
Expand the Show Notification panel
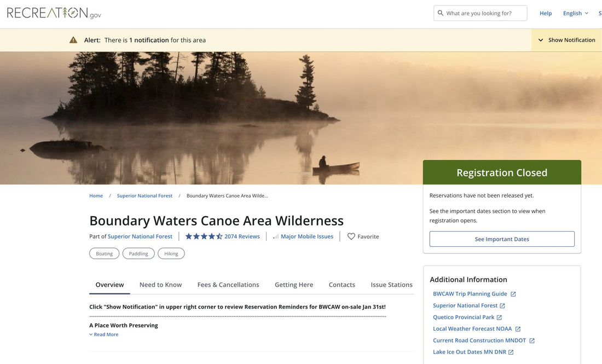pos(566,40)
